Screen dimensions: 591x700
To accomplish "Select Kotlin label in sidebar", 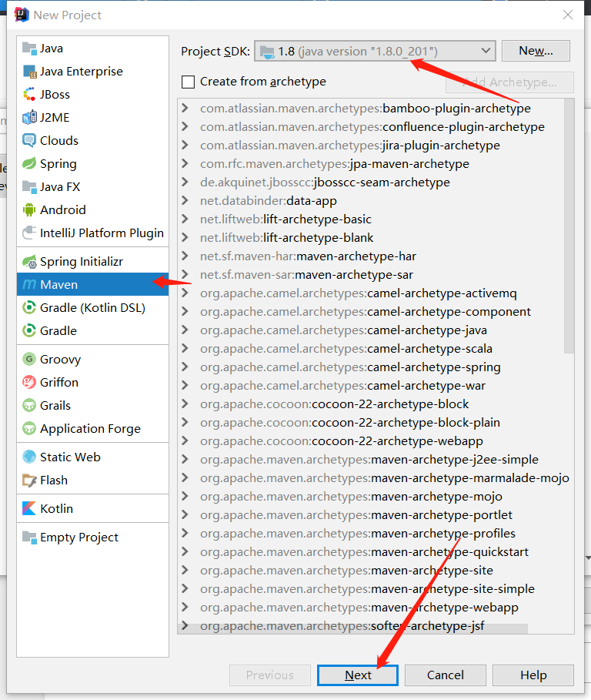I will click(x=56, y=508).
